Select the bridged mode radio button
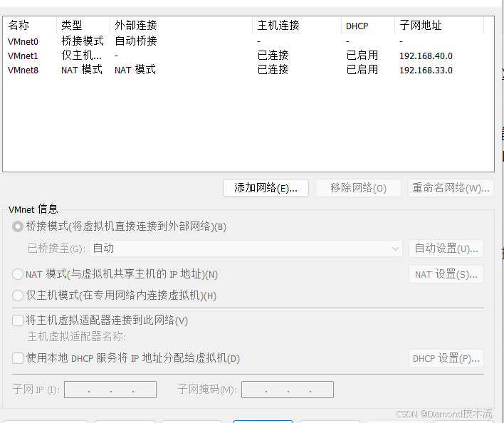The width and height of the screenshot is (504, 423). [18, 226]
